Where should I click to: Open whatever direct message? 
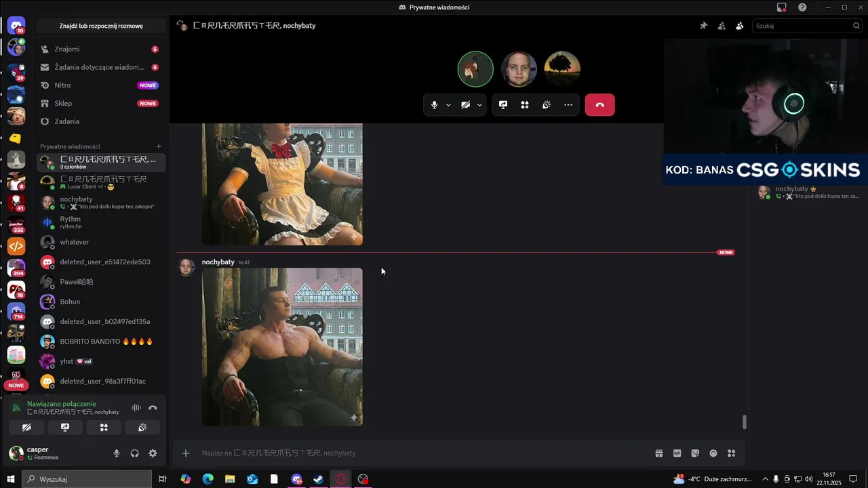(100, 242)
